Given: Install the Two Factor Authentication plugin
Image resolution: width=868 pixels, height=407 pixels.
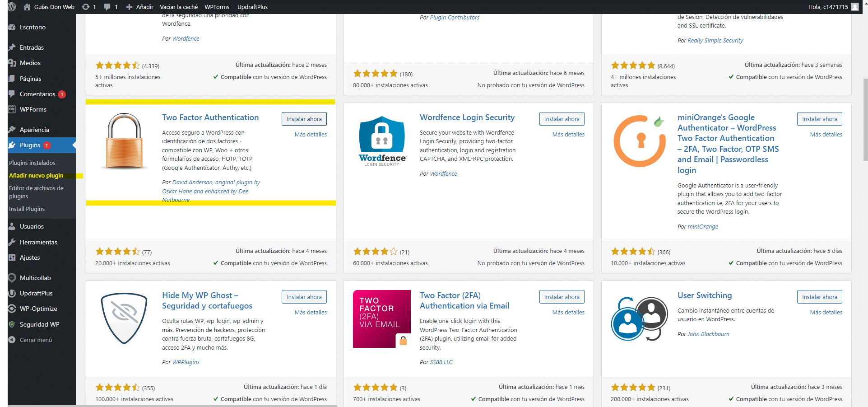Looking at the screenshot, I should [304, 119].
